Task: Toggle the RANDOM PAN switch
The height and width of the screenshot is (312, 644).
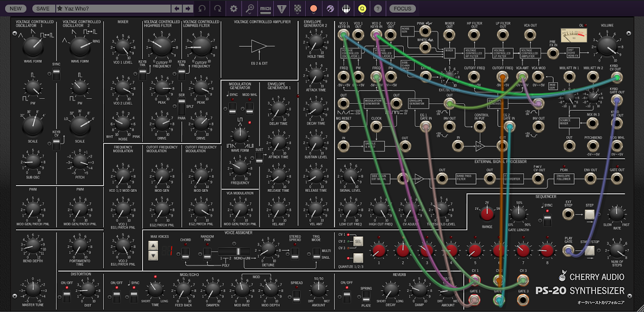Action: point(207,254)
